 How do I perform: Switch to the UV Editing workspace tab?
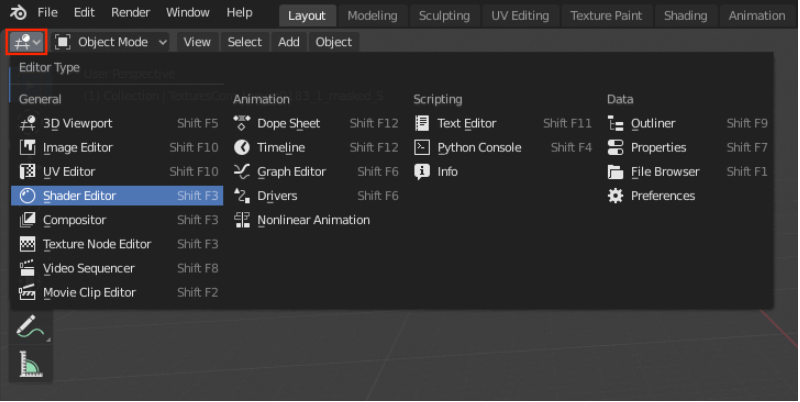point(520,16)
